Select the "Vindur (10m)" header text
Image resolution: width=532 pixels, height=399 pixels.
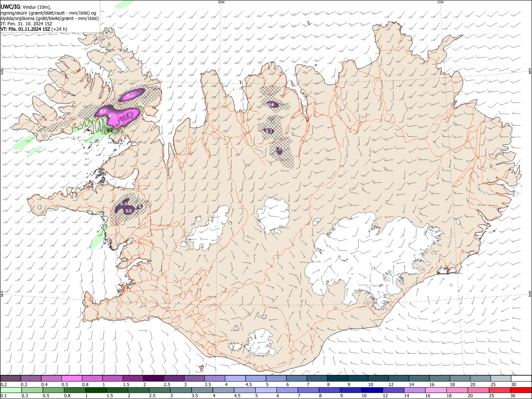tap(37, 7)
